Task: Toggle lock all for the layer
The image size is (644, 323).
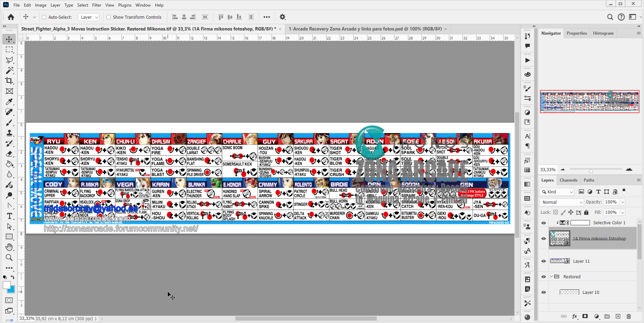Action: [586, 212]
